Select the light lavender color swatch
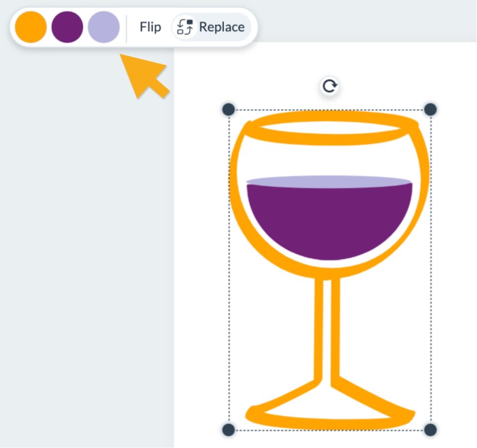The image size is (477, 448). pos(103,27)
